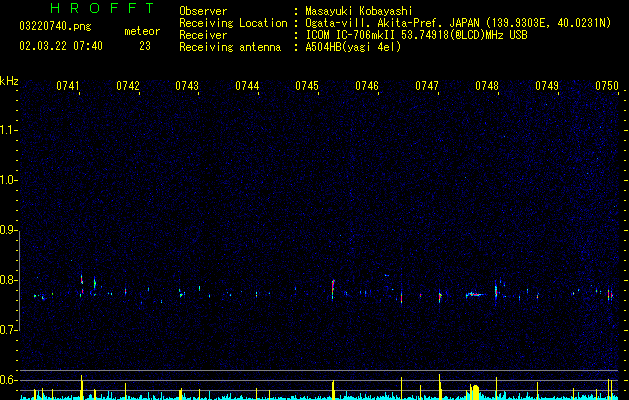Click the 0741 time marker
The height and width of the screenshot is (400, 629).
68,86
